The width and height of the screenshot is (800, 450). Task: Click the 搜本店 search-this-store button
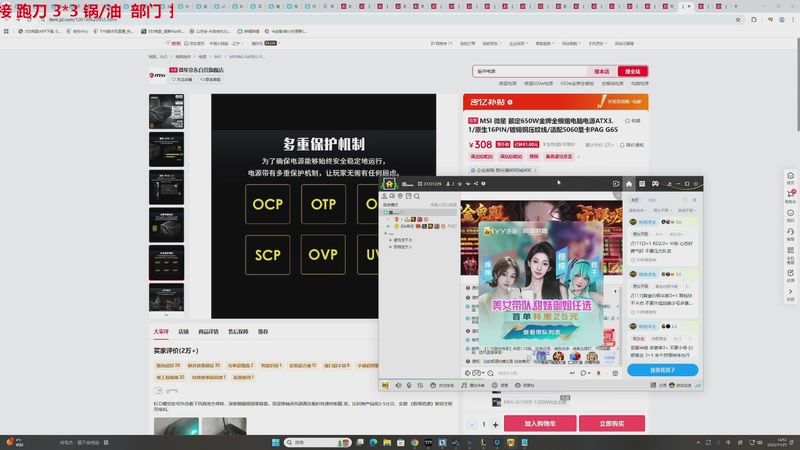click(x=602, y=71)
